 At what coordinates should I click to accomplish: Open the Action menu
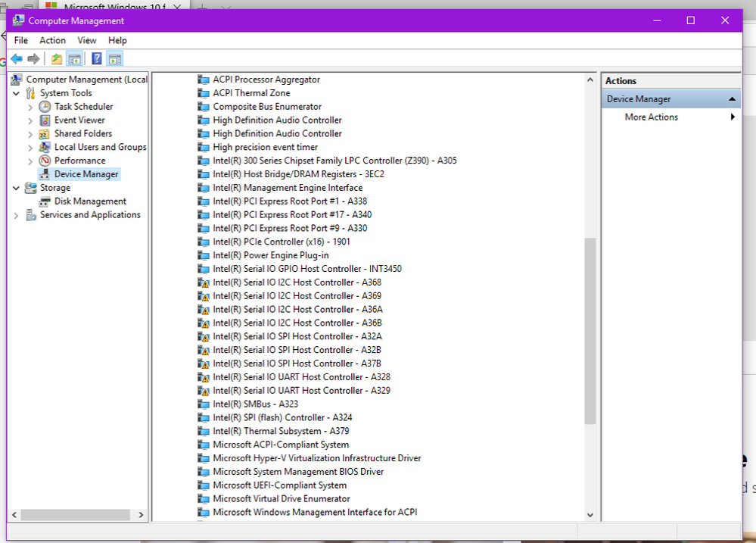[x=52, y=41]
